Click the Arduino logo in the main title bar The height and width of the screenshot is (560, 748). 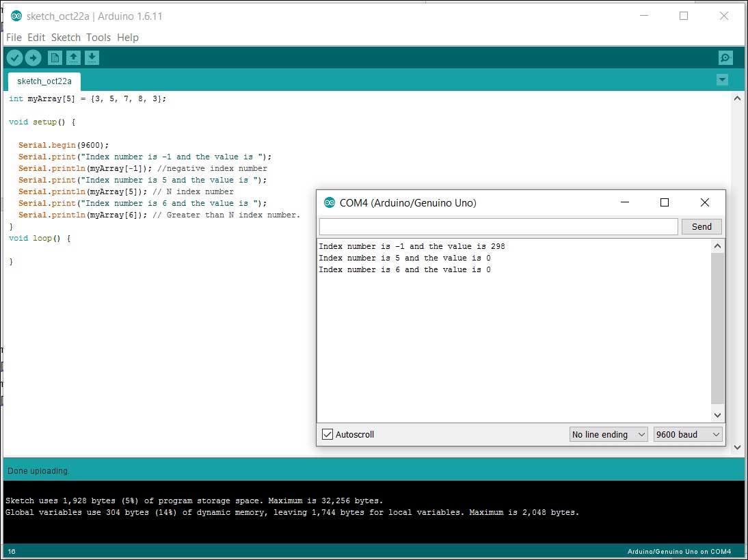coord(16,16)
